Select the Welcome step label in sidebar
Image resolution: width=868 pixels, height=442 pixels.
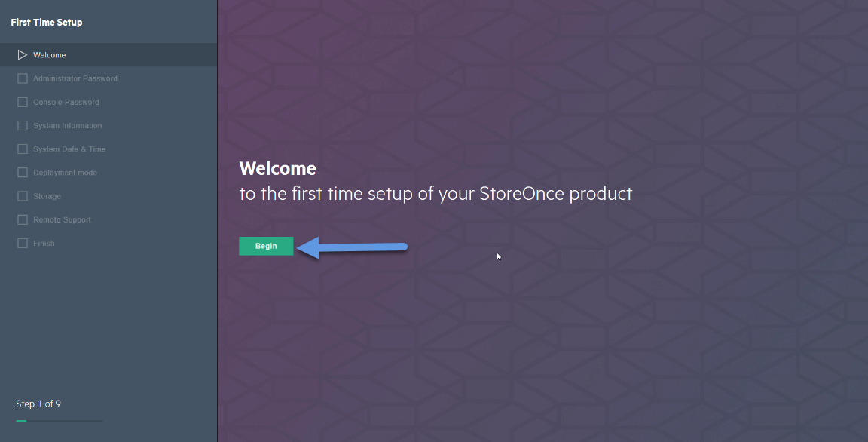click(49, 55)
